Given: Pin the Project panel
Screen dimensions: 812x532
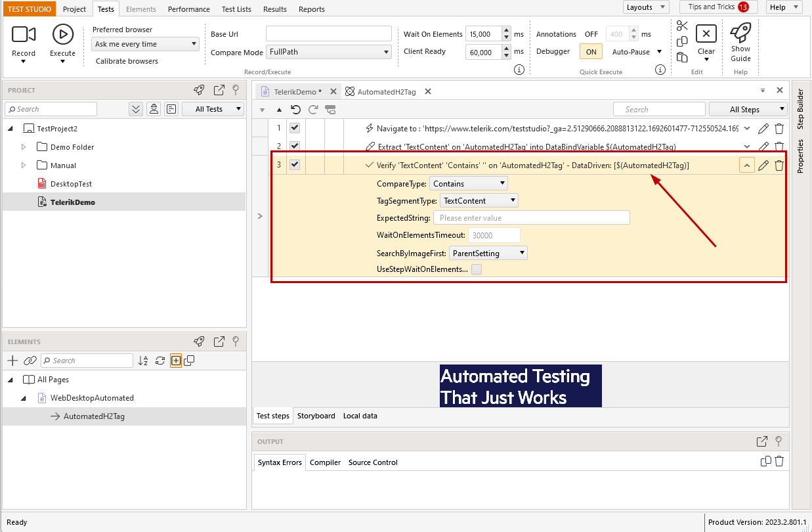Looking at the screenshot, I should click(236, 90).
